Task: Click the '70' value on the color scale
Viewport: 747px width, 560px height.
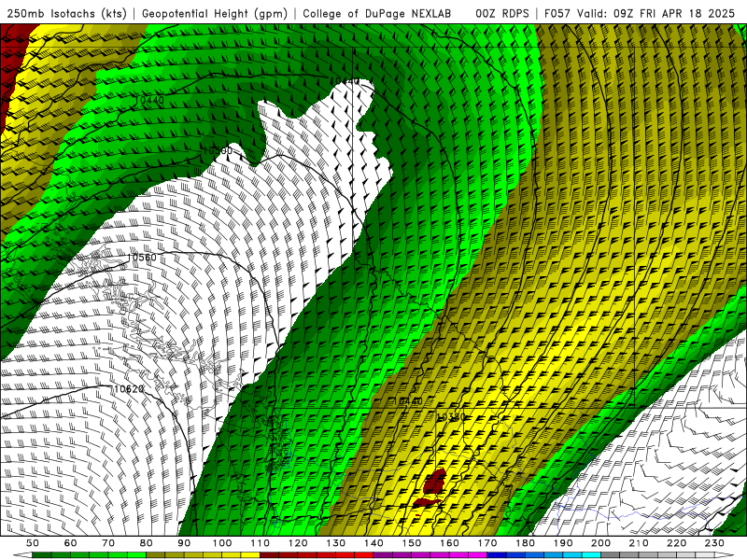Action: coord(108,543)
